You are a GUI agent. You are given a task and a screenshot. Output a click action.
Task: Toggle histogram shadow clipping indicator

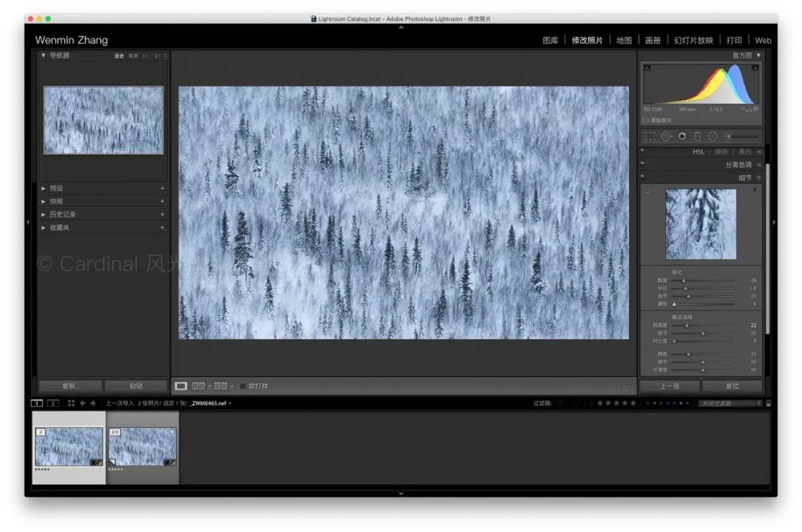pyautogui.click(x=648, y=68)
